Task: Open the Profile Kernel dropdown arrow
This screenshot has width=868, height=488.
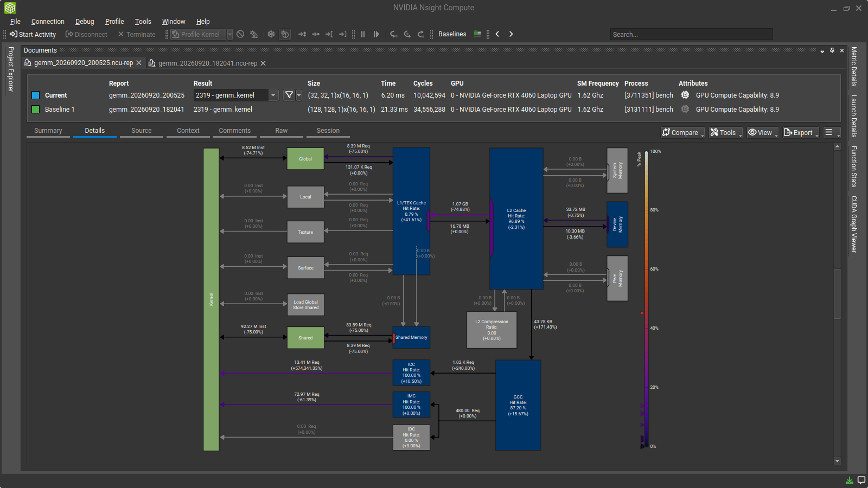Action: pyautogui.click(x=230, y=34)
